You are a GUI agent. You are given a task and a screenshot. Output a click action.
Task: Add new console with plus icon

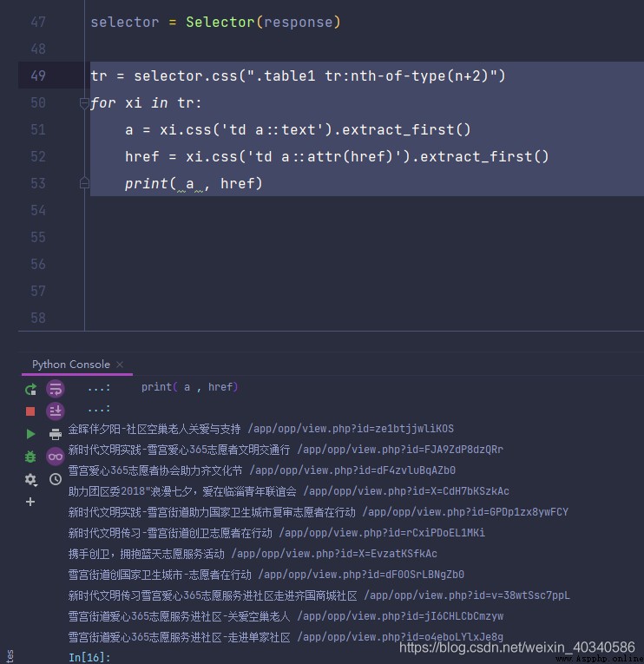pos(30,502)
